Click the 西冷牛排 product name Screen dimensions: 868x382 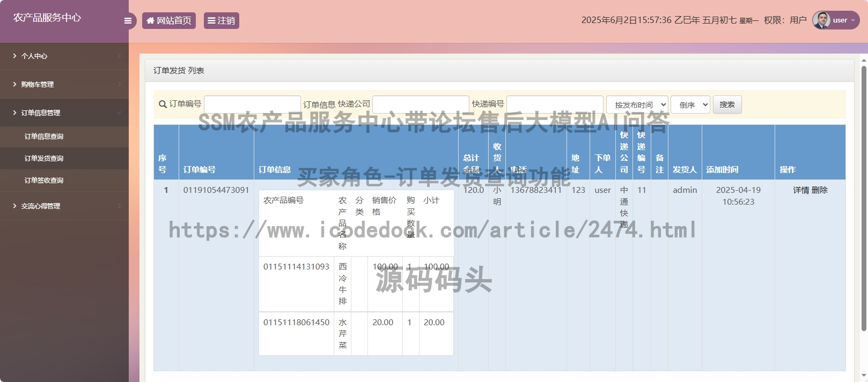click(x=343, y=284)
